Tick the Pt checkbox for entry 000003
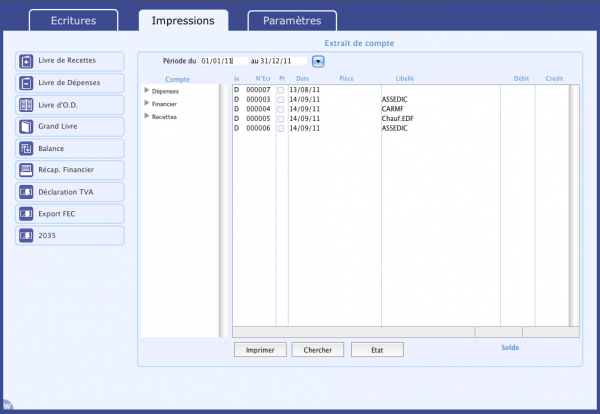600x414 pixels. tap(281, 100)
